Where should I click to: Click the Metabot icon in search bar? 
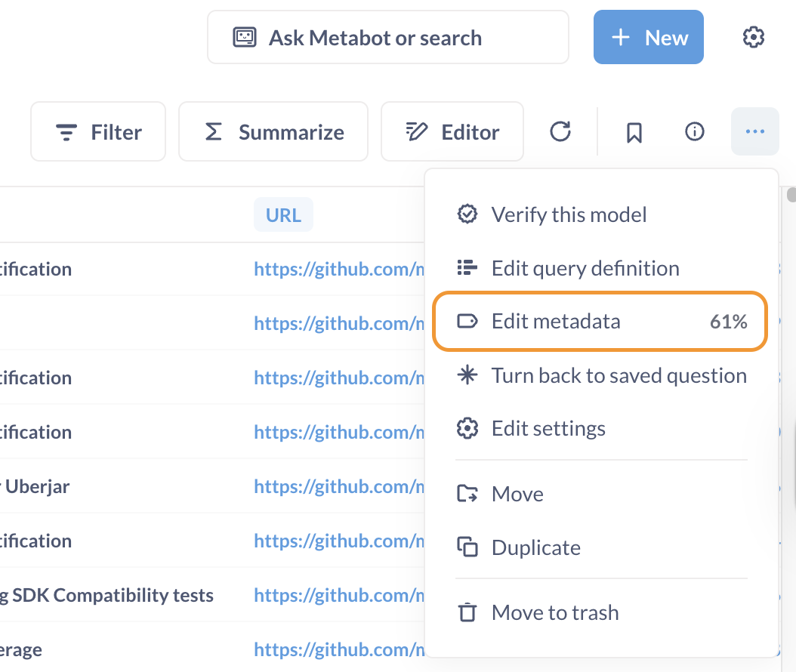tap(245, 38)
